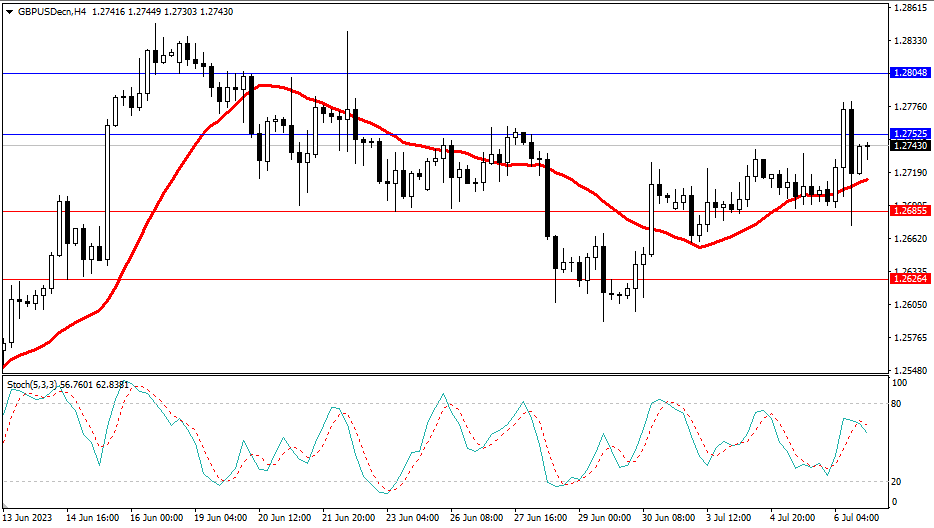The image size is (934, 528).
Task: Select the blue horizontal line at 1.27525
Action: 600,134
